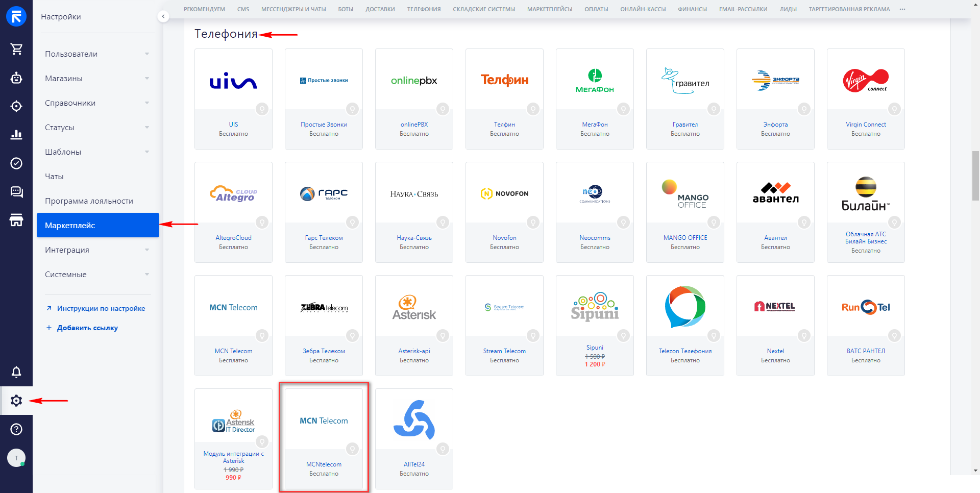Screen dimensions: 980x493
Task: Switch to the МАРКЕТПЛЕЙСЫ category tab
Action: click(x=550, y=9)
